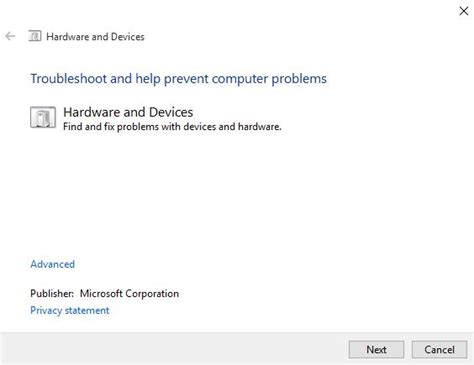This screenshot has height=365, width=474.
Task: Click the header title 'Hardware and Devices'
Action: coord(95,37)
